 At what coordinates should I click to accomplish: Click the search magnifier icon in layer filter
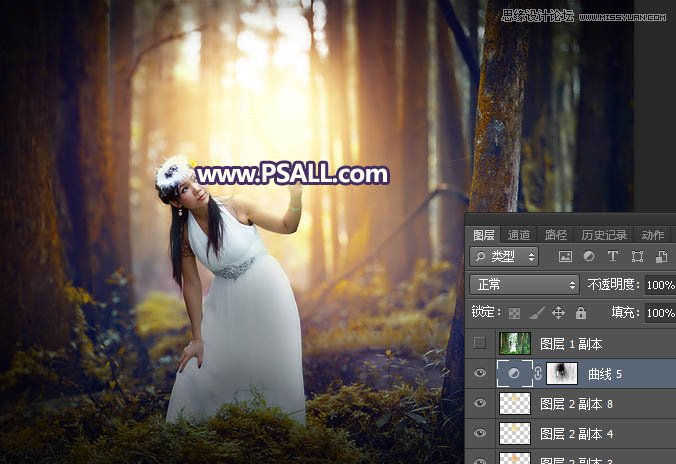click(x=480, y=257)
